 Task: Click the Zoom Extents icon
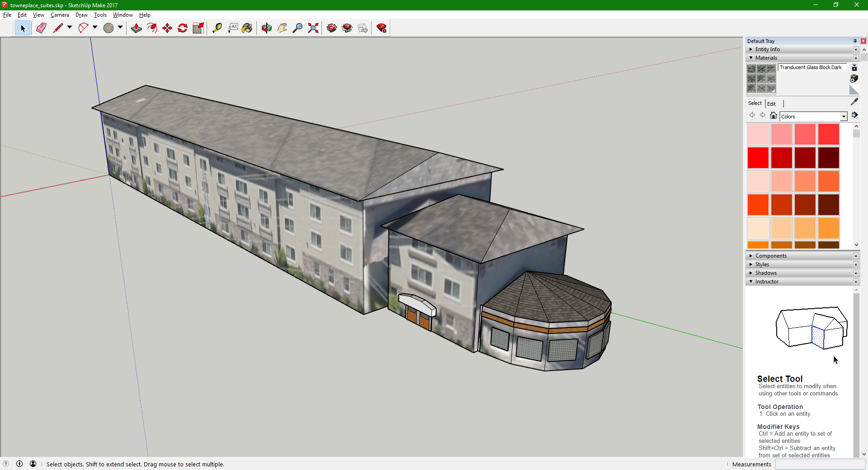coord(313,28)
